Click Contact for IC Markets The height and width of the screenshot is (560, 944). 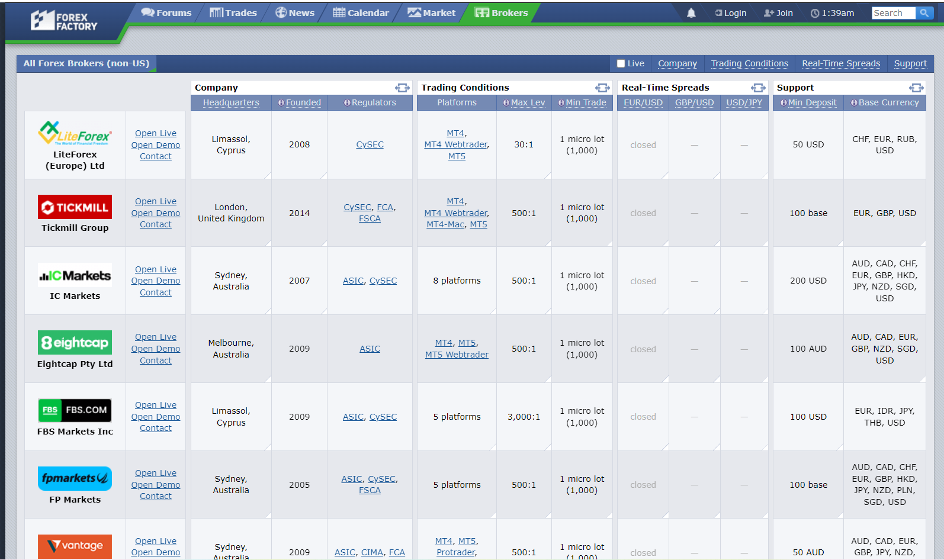tap(156, 292)
